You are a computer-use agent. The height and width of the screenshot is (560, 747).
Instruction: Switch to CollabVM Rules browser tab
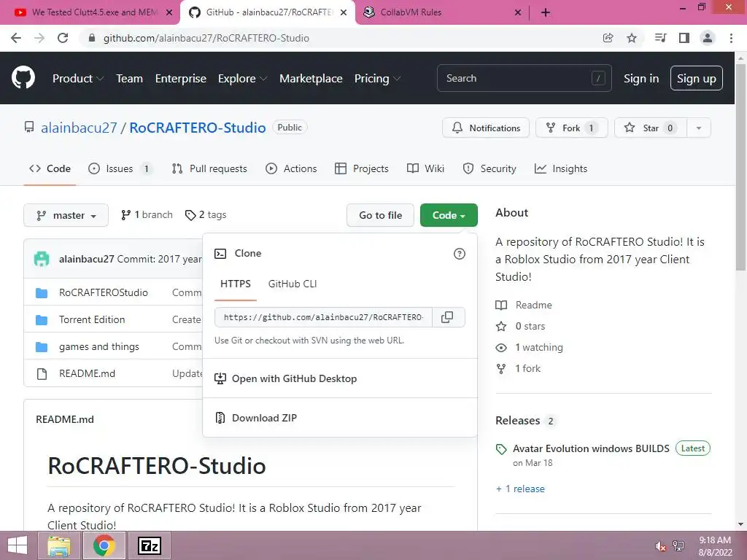point(442,12)
